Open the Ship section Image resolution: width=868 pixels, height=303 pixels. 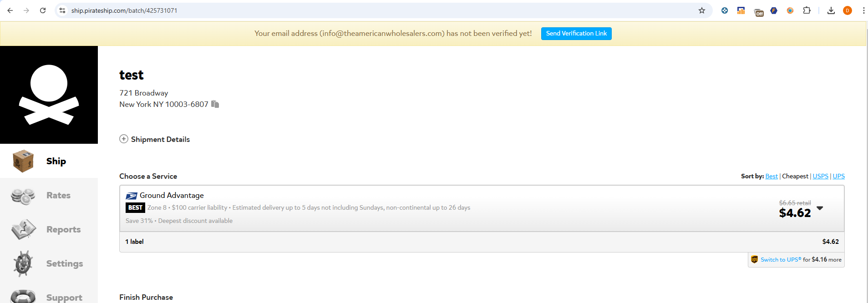(56, 161)
